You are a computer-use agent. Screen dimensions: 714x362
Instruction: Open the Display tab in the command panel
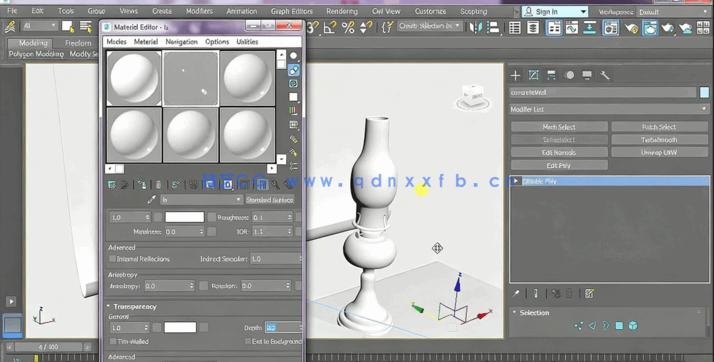click(587, 75)
